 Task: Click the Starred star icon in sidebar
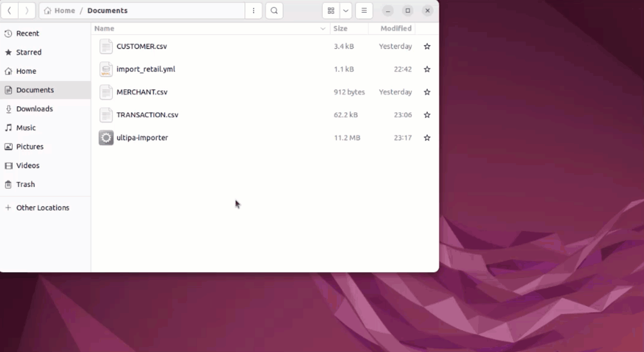coord(8,52)
